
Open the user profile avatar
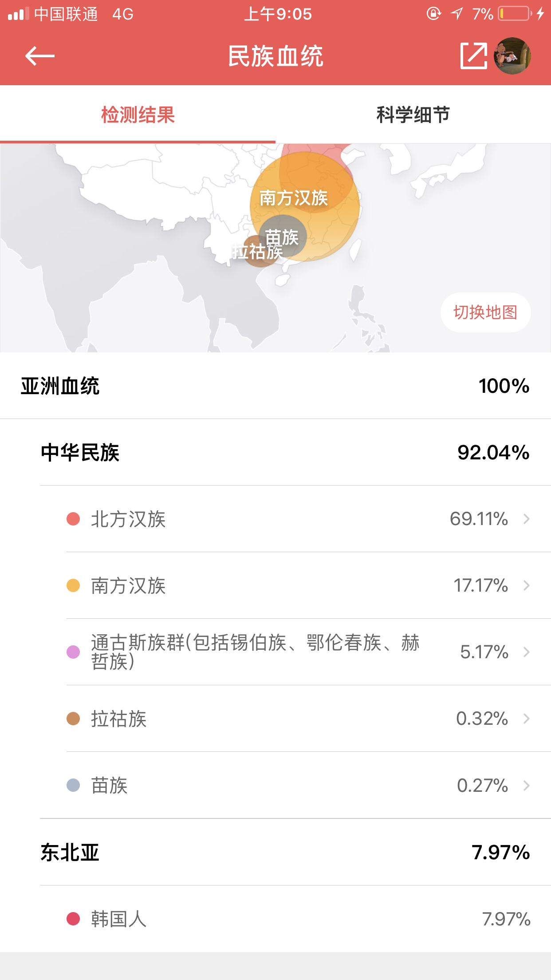tap(512, 56)
